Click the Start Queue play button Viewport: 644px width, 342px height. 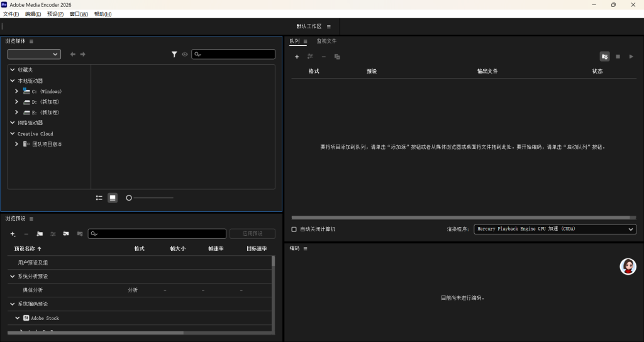[x=631, y=57]
